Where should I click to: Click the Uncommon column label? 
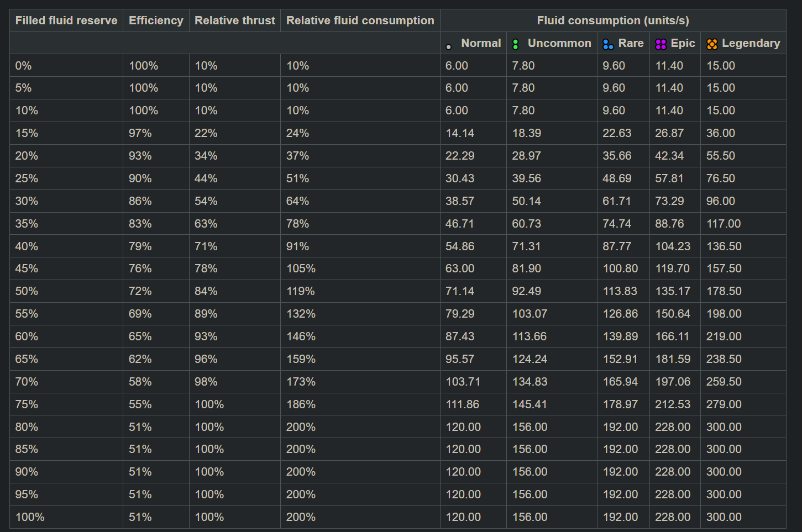pos(559,43)
